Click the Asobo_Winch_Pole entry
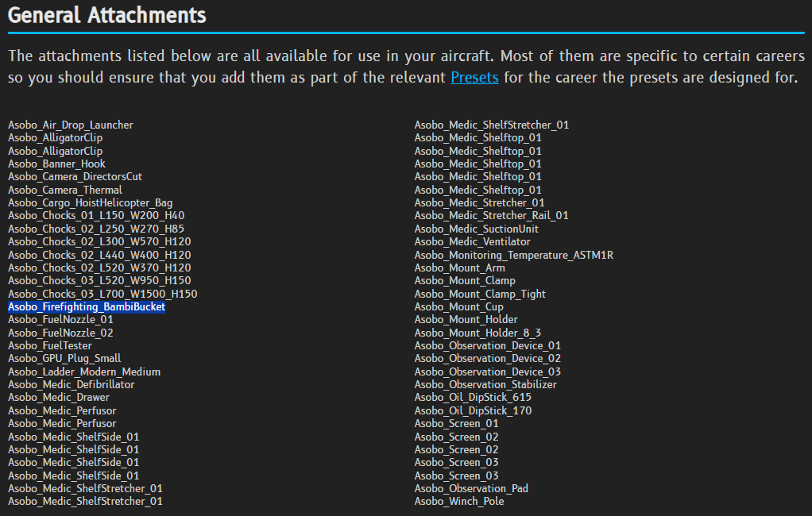The image size is (812, 516). pos(459,502)
